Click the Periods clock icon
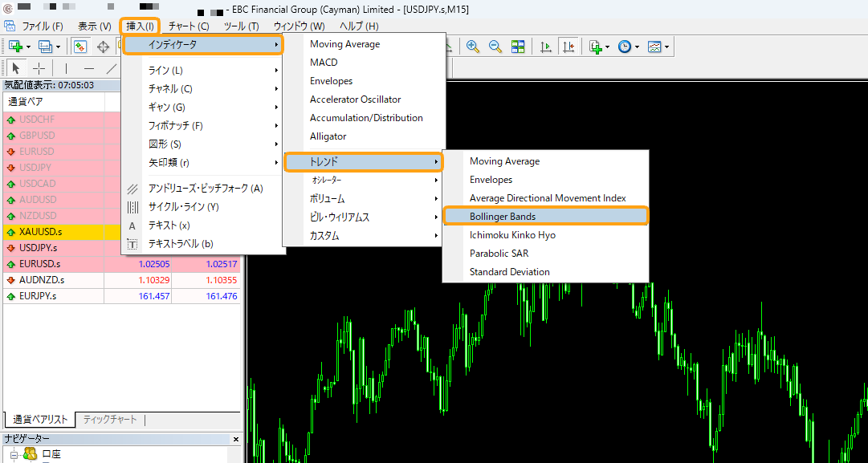868x463 pixels. tap(625, 47)
